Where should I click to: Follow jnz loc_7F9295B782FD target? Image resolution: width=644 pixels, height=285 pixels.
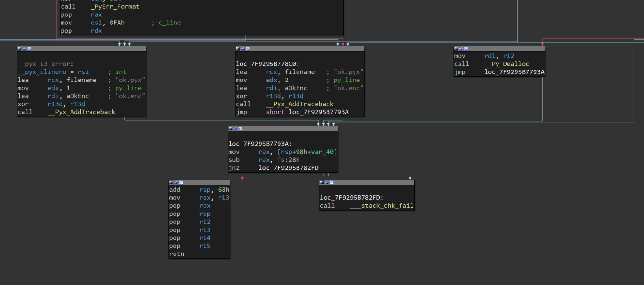coord(289,168)
